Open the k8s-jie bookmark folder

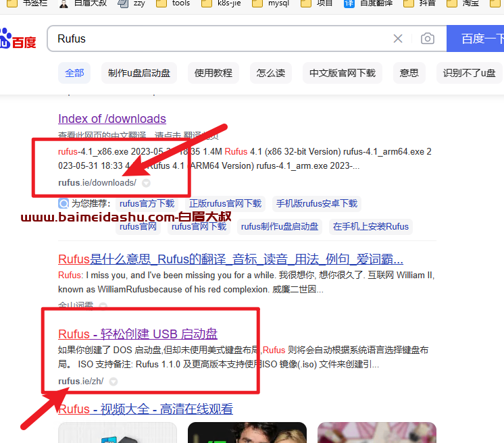tap(221, 3)
